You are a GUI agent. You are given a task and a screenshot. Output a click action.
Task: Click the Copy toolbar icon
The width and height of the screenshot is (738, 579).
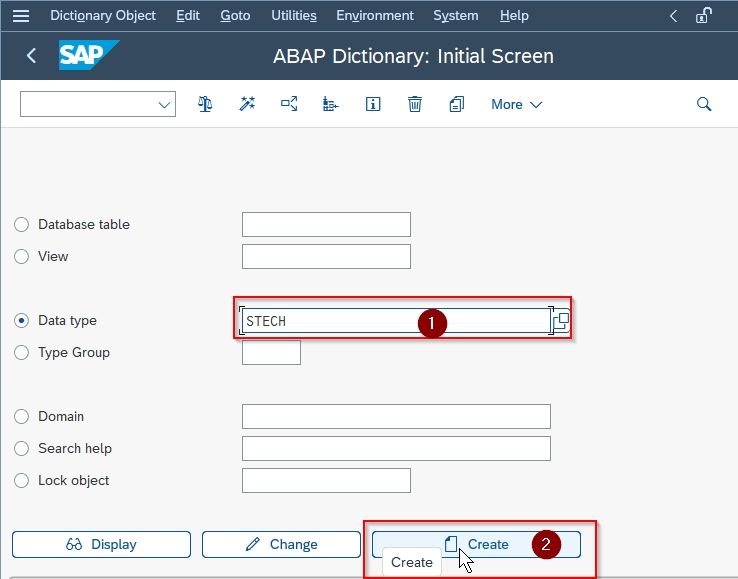click(x=457, y=104)
